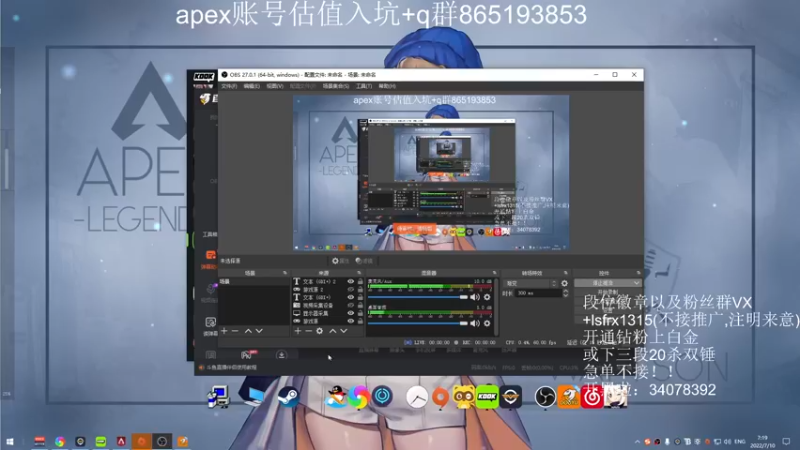Open the Windows Start menu

click(x=10, y=441)
